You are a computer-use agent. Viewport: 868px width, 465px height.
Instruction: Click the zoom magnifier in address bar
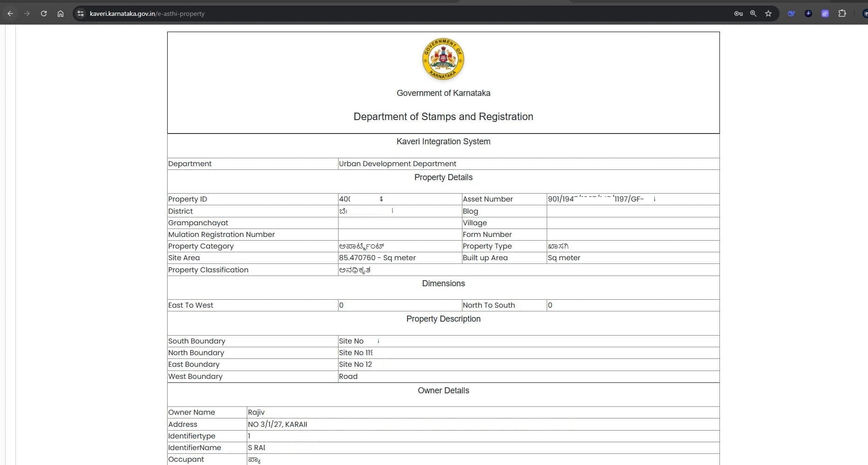point(753,13)
